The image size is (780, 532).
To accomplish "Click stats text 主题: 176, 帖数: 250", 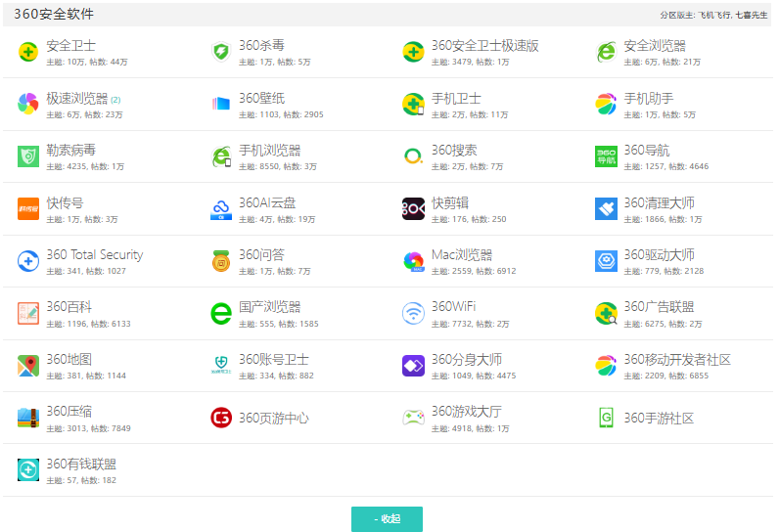I will [x=469, y=219].
